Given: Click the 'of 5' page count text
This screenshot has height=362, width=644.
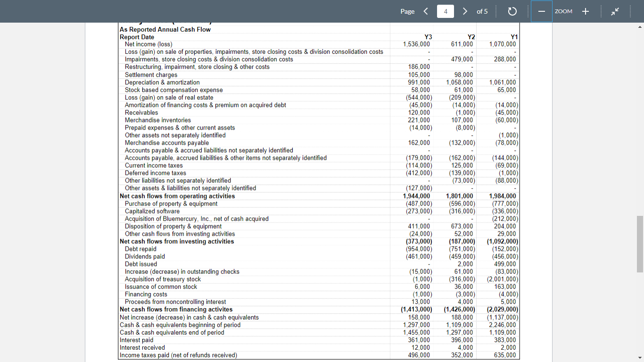Looking at the screenshot, I should [482, 11].
